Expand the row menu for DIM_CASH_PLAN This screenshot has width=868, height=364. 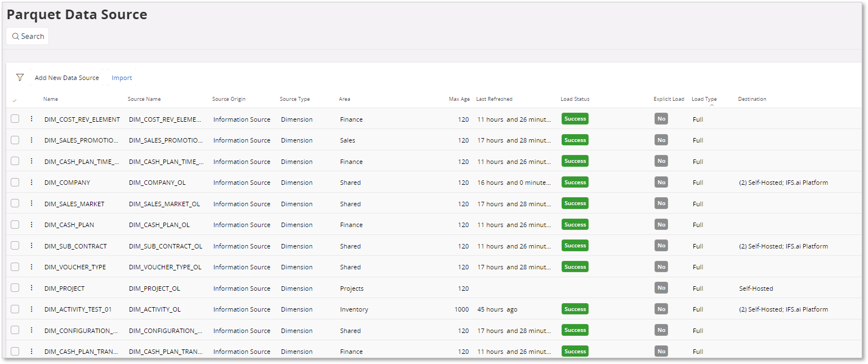pyautogui.click(x=32, y=224)
